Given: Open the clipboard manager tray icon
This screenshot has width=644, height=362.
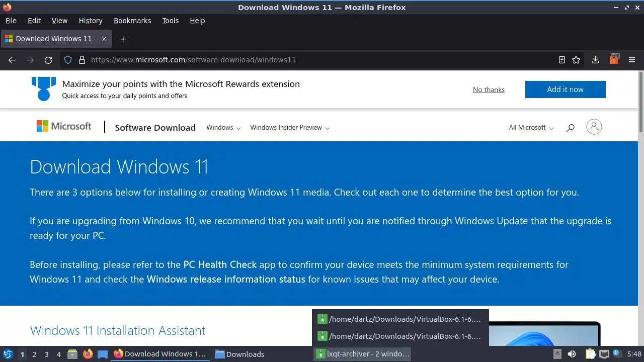Looking at the screenshot, I should point(590,354).
